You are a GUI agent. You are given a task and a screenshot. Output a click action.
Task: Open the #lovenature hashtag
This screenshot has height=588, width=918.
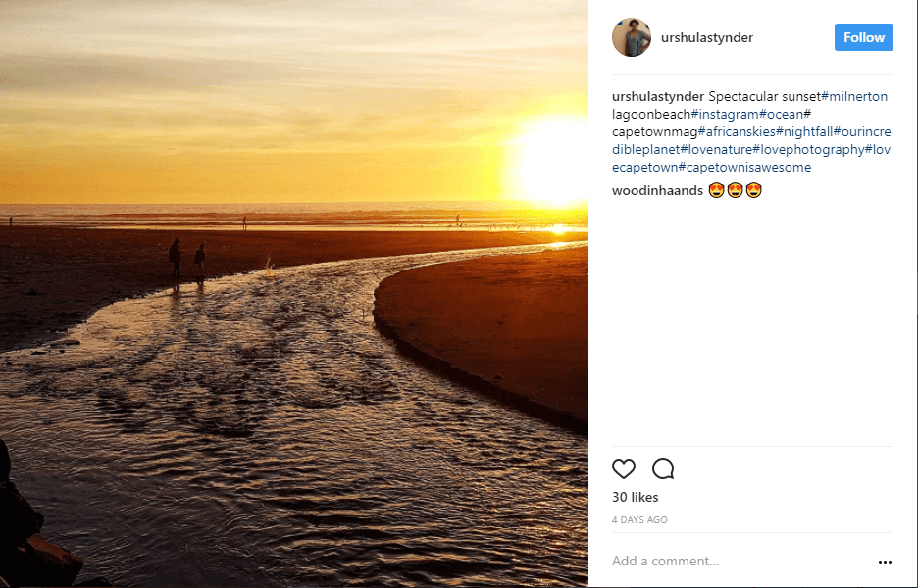[x=716, y=149]
